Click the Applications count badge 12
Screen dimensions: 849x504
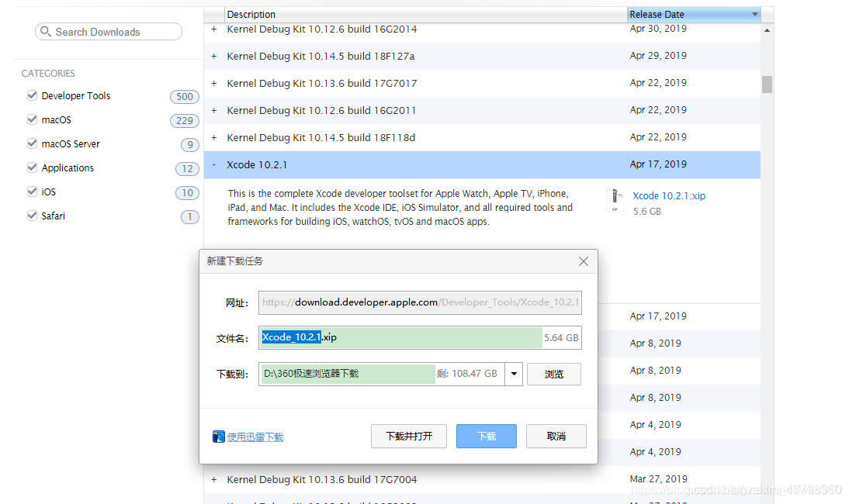click(x=187, y=169)
